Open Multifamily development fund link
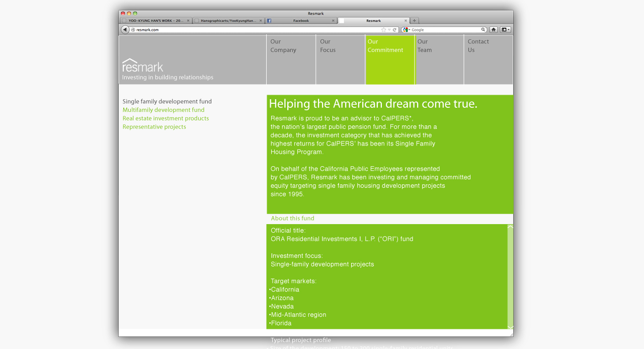This screenshot has width=644, height=349. (164, 110)
